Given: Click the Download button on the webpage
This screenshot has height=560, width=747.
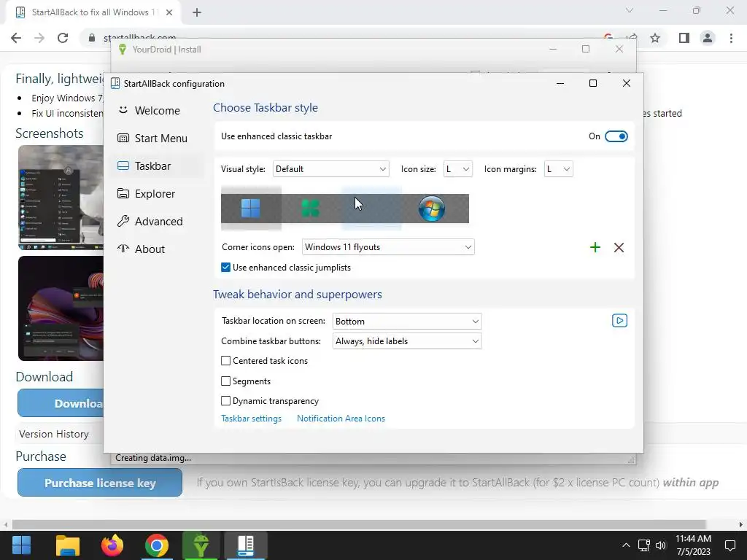Looking at the screenshot, I should [61, 403].
